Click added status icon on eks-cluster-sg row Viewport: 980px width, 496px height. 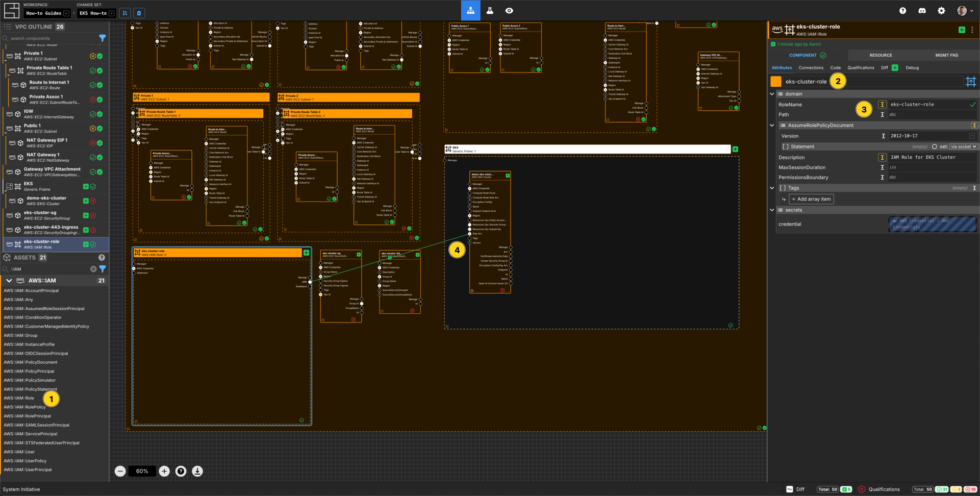86,215
